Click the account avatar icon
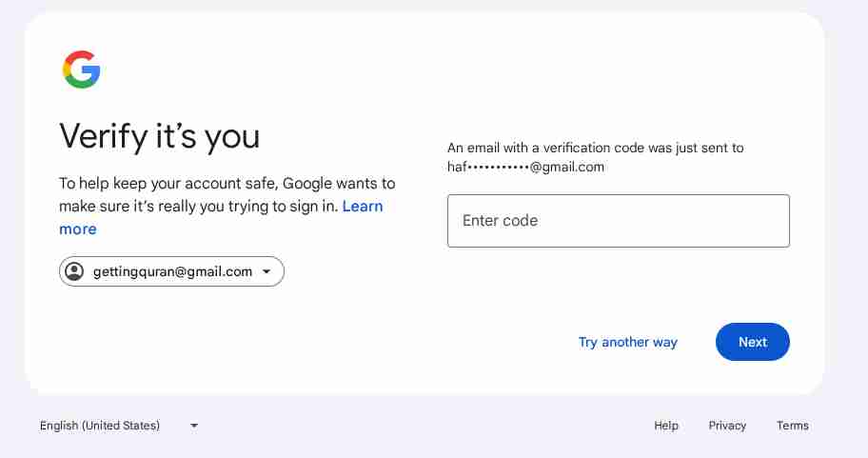The width and height of the screenshot is (868, 458). click(74, 271)
